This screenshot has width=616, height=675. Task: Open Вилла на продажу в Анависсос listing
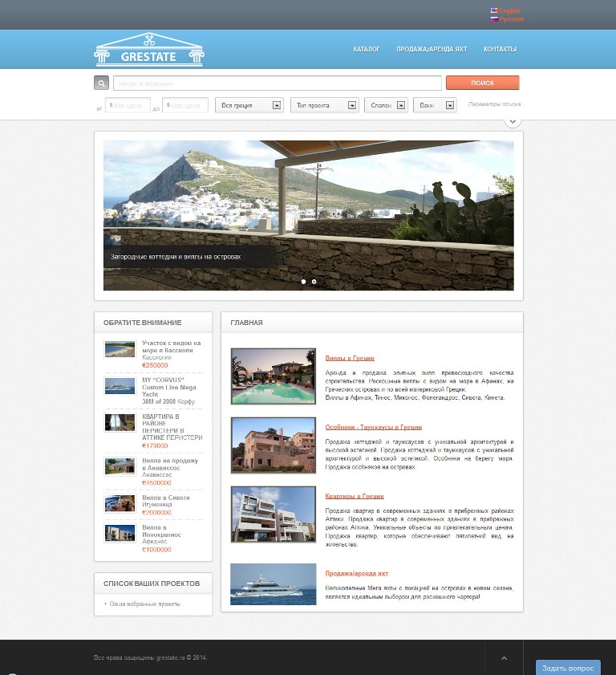click(170, 464)
